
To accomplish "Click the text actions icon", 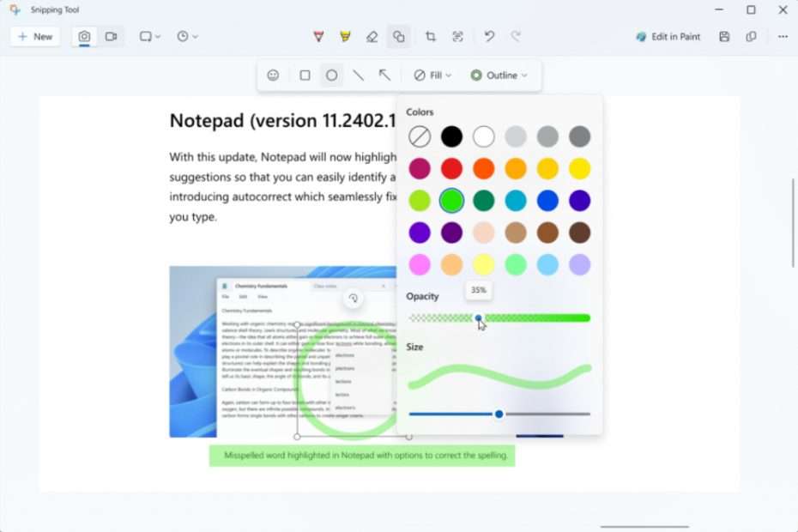I will pos(457,36).
